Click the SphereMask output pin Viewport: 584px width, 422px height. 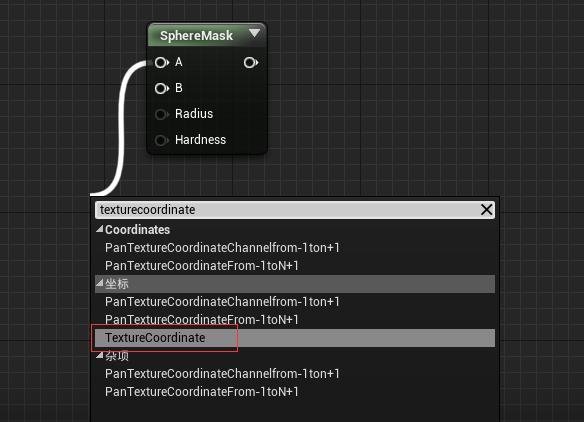(x=251, y=63)
